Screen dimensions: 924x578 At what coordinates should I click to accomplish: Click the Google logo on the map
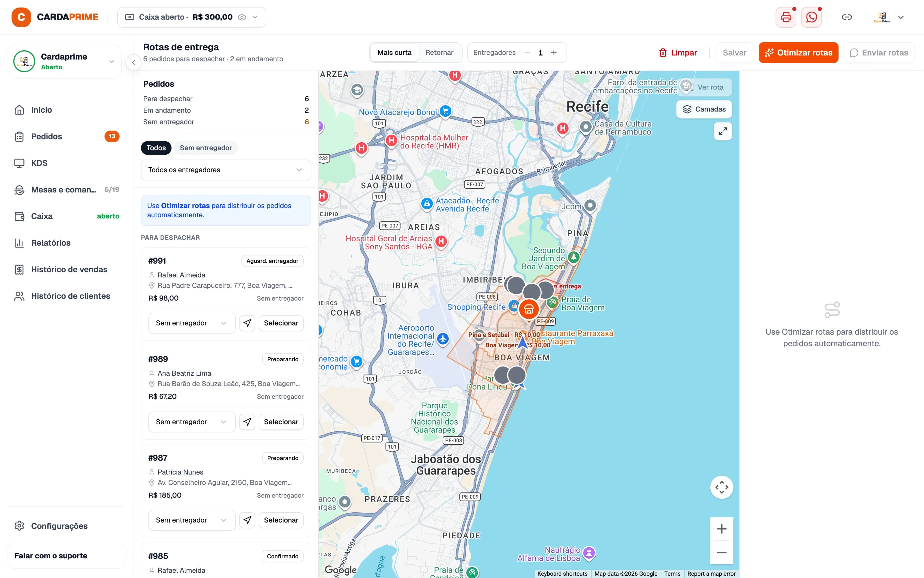point(341,570)
